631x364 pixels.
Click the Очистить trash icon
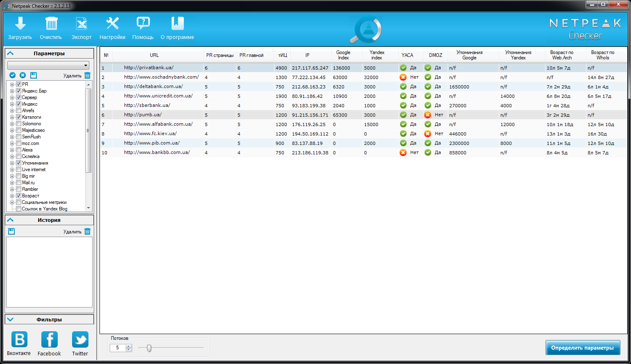[x=50, y=23]
